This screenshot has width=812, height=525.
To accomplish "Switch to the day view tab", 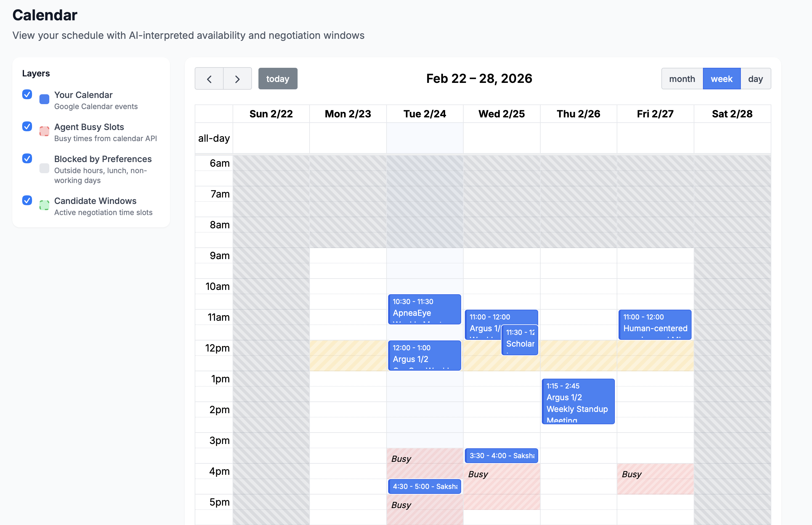I will (755, 79).
